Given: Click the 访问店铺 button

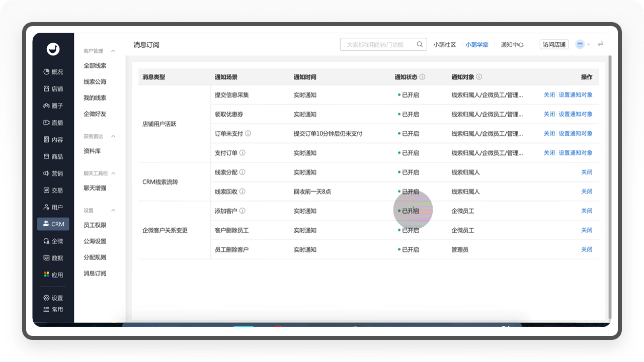Looking at the screenshot, I should click(x=554, y=44).
